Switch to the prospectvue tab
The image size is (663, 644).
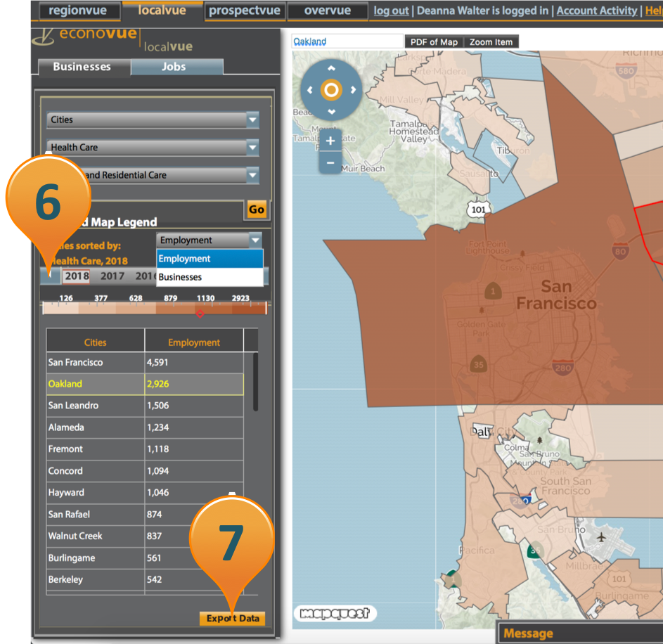tap(245, 11)
